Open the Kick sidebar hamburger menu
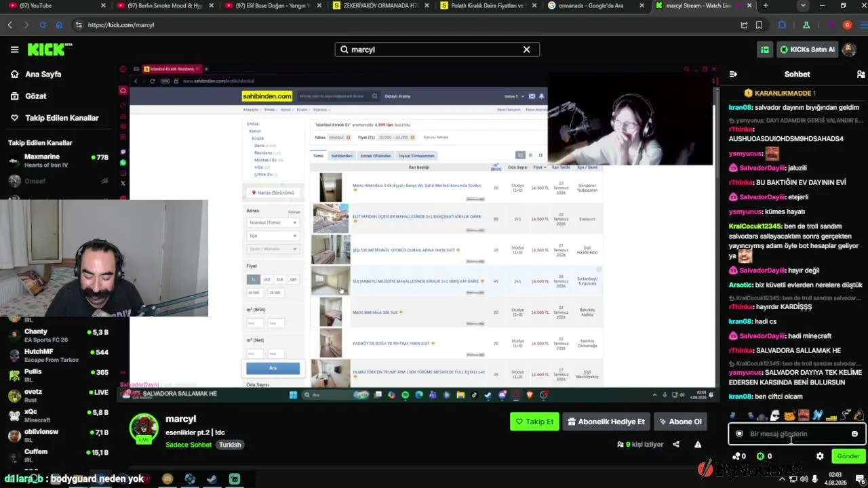This screenshot has height=488, width=868. point(14,49)
